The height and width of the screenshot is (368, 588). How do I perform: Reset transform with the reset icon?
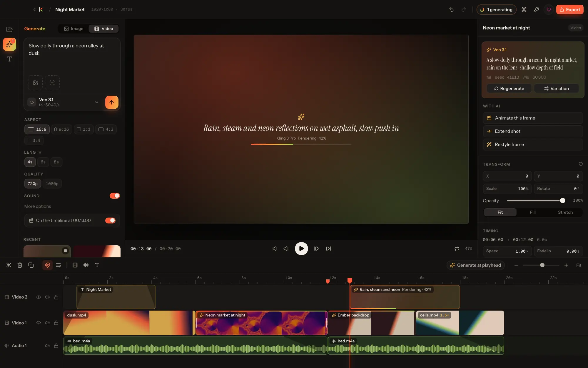pos(580,164)
